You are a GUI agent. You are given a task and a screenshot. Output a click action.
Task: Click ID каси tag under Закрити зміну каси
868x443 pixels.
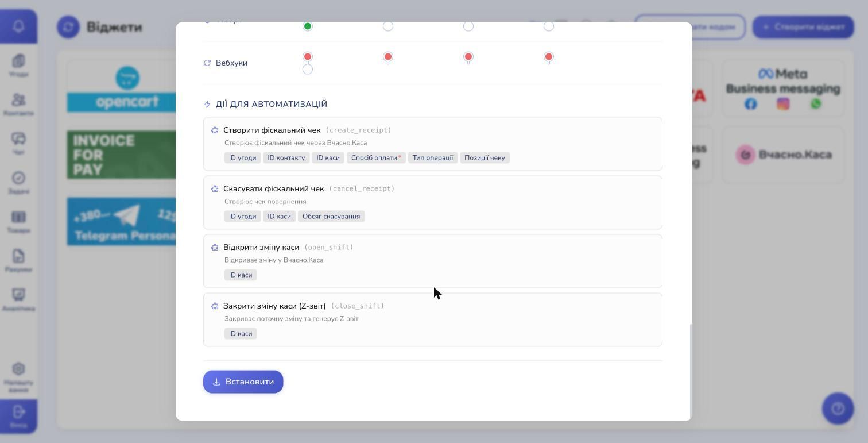(241, 334)
